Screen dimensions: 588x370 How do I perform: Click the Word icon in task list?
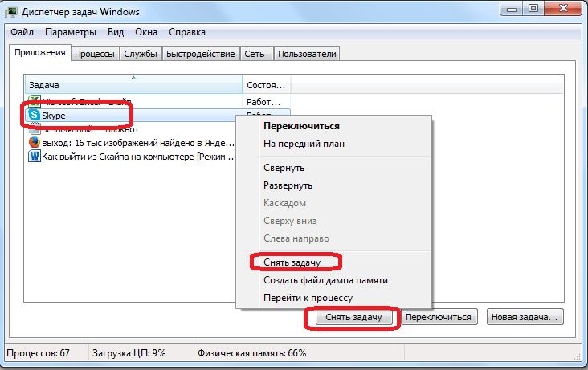(35, 156)
